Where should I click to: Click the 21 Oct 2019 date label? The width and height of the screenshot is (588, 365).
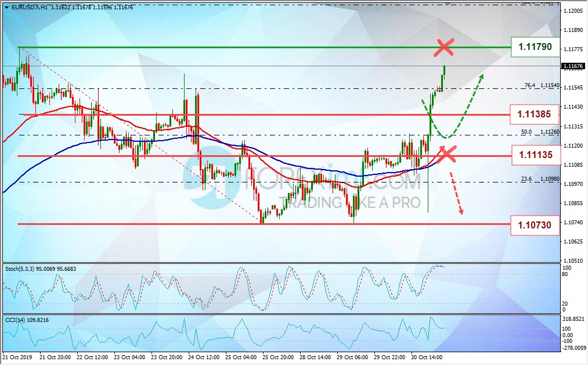pos(17,357)
